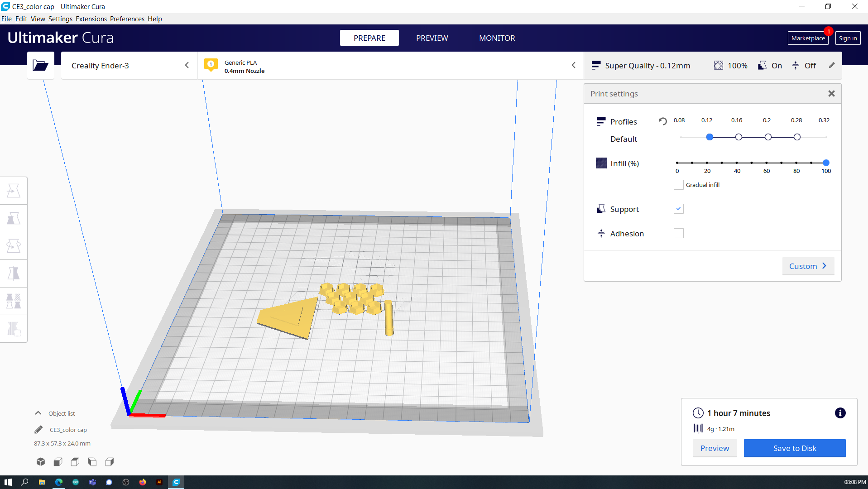Set profile slider to 0.2 layer height
Image resolution: width=868 pixels, height=489 pixels.
click(x=768, y=137)
